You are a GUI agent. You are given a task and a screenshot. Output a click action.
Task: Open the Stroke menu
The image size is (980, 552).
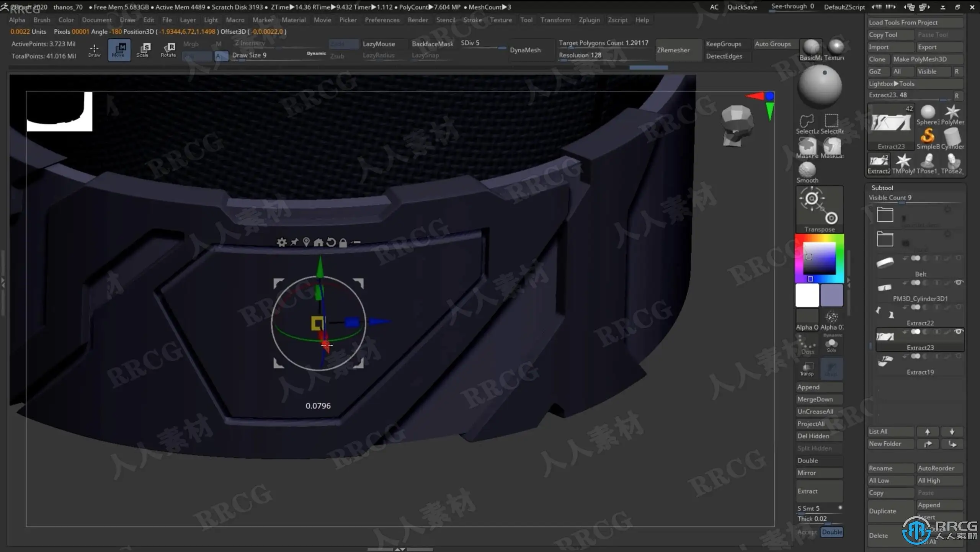[472, 20]
